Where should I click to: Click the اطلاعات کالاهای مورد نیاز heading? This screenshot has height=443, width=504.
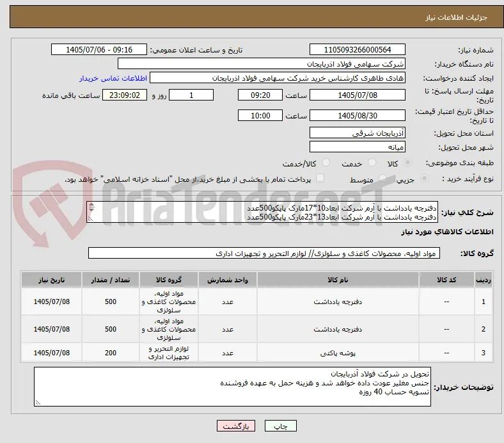447,232
